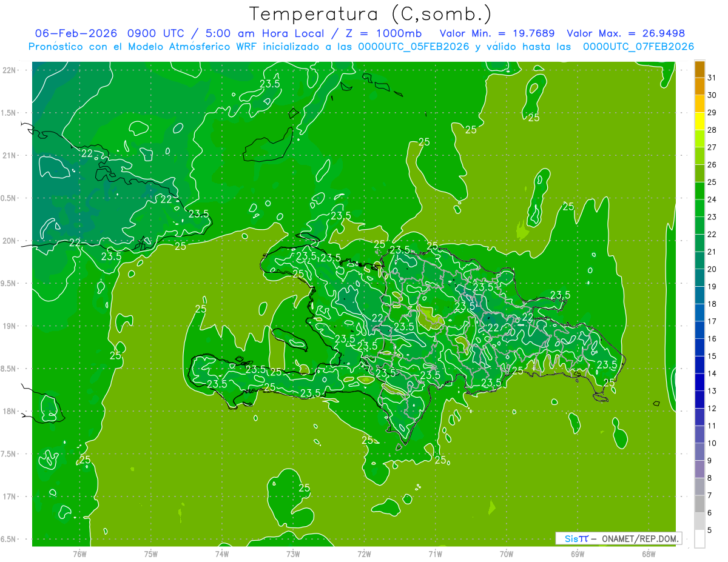The height and width of the screenshot is (562, 728).
Task: Click the '75W' longitude axis label
Action: (151, 554)
